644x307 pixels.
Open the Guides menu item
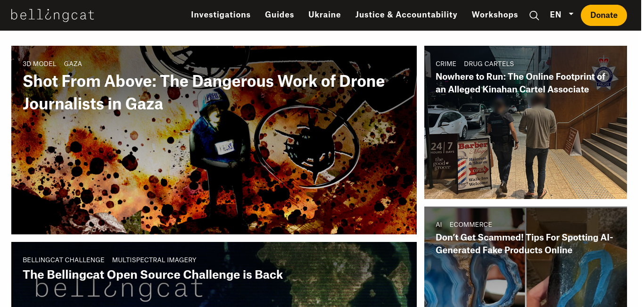point(280,15)
